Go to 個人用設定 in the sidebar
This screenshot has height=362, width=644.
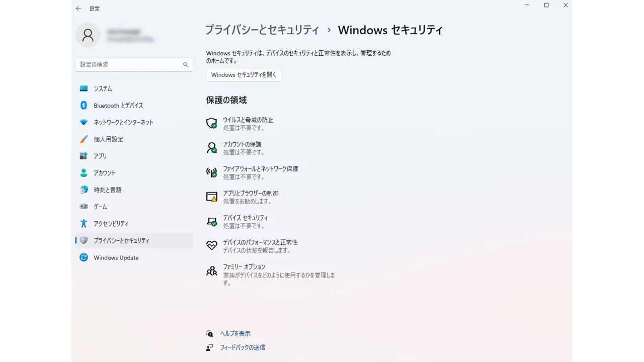point(108,139)
